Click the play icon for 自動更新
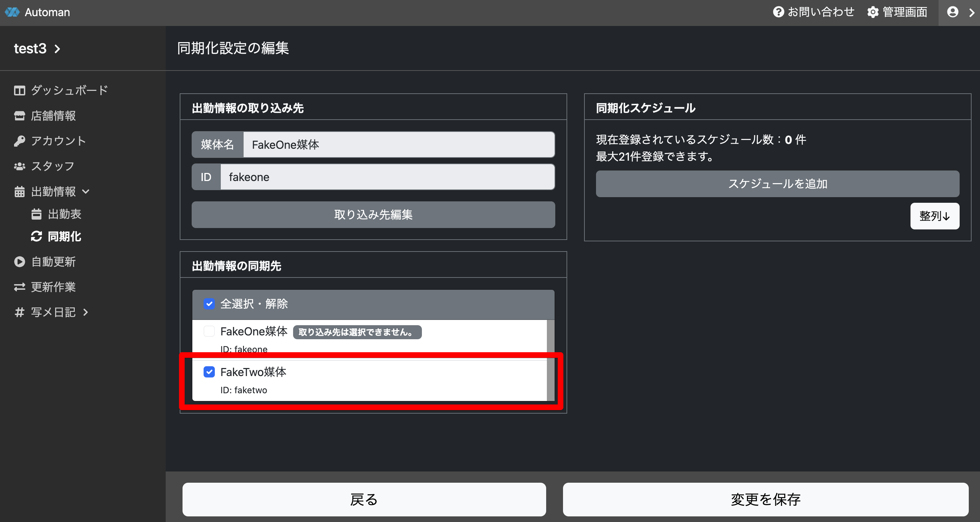Image resolution: width=980 pixels, height=522 pixels. (x=19, y=262)
